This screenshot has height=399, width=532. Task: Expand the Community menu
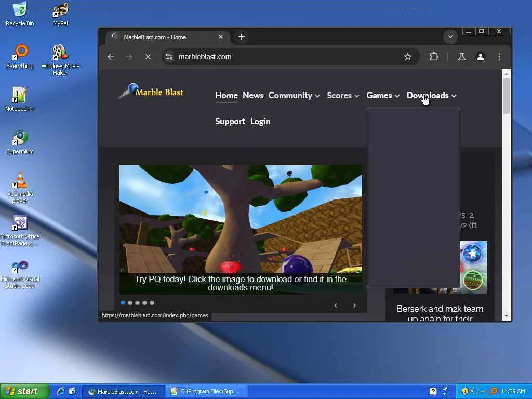click(x=294, y=96)
